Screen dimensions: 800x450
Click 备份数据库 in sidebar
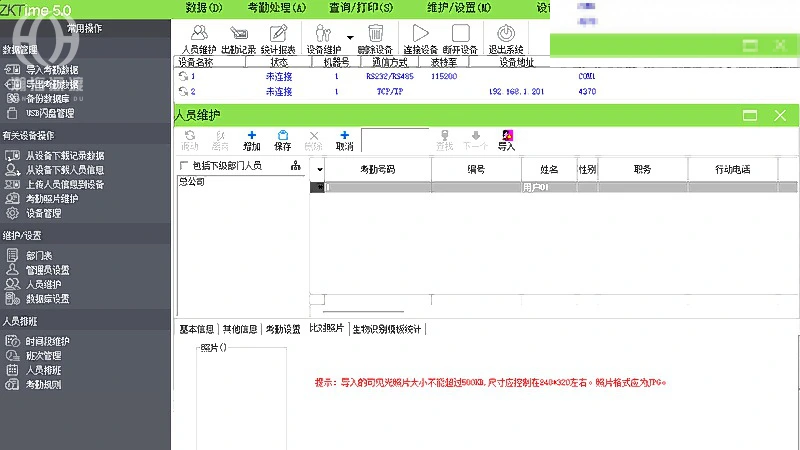coord(47,98)
